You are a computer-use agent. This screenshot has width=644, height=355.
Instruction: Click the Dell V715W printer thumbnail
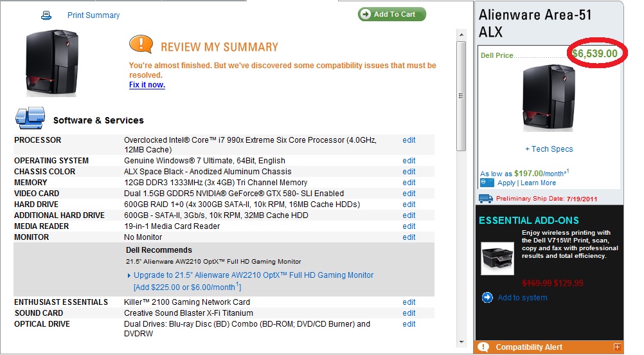click(497, 258)
